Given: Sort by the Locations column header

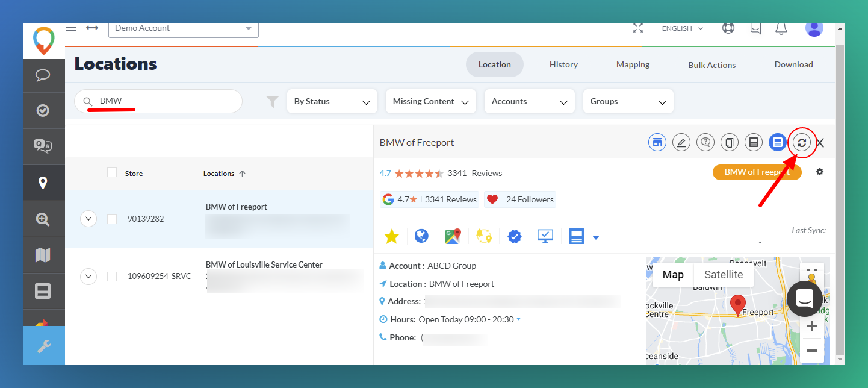Looking at the screenshot, I should click(x=224, y=174).
